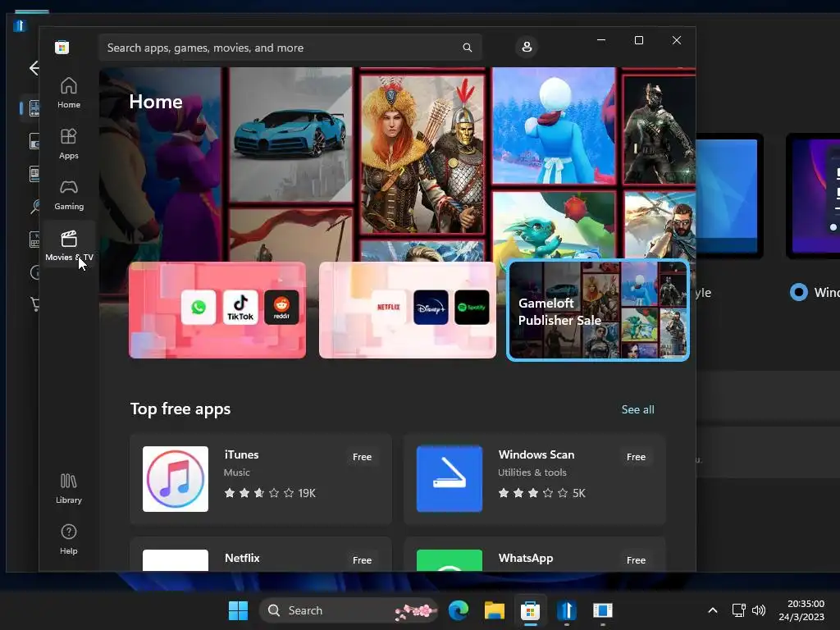This screenshot has width=840, height=630.
Task: Click the Free button for Netflix
Action: [x=362, y=559]
